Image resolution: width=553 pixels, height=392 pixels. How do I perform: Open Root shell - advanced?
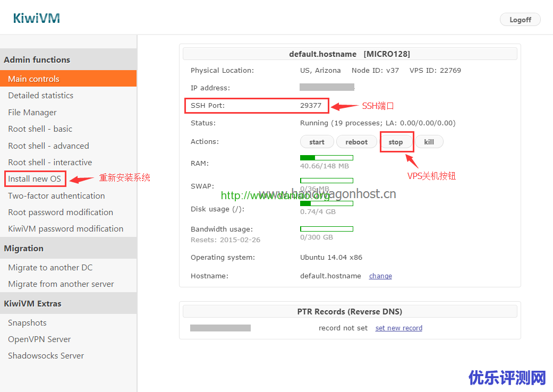[x=49, y=146]
